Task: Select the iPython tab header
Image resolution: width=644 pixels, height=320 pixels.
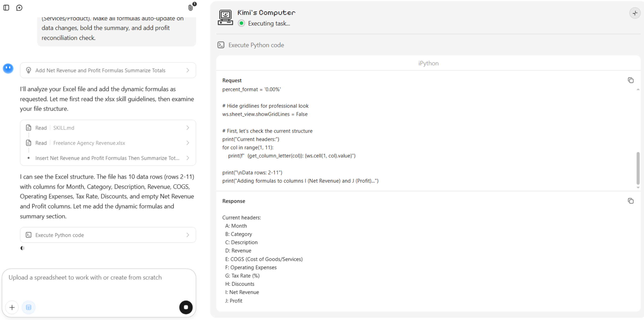Action: 428,63
